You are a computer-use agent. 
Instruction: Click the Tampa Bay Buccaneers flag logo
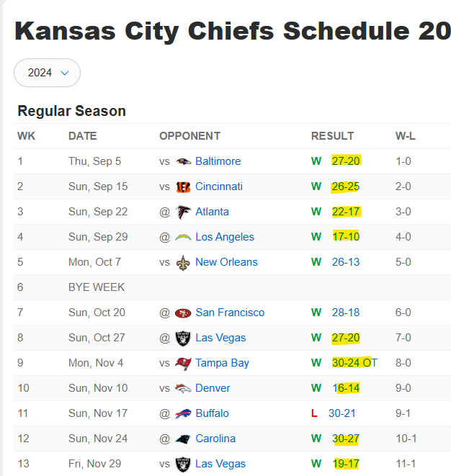pyautogui.click(x=183, y=363)
